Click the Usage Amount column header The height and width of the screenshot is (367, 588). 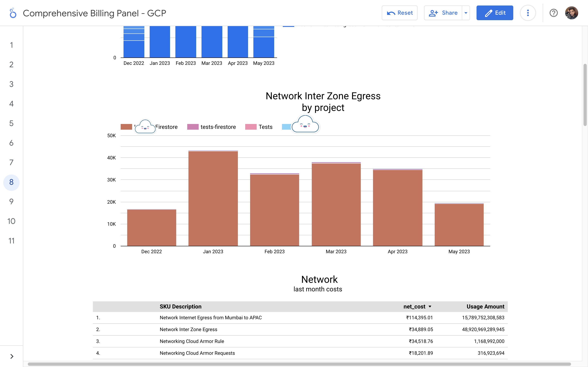pos(485,307)
